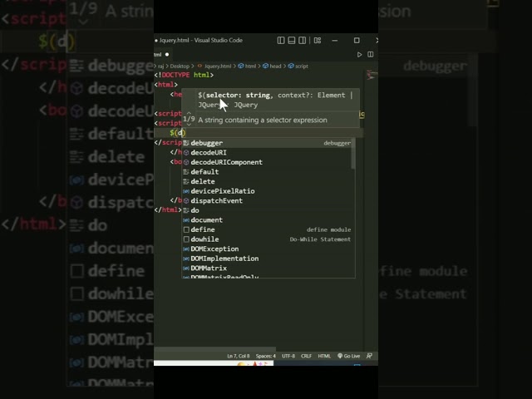The image size is (532, 399).
Task: Change indentation via Spaces: 4
Action: 266,356
